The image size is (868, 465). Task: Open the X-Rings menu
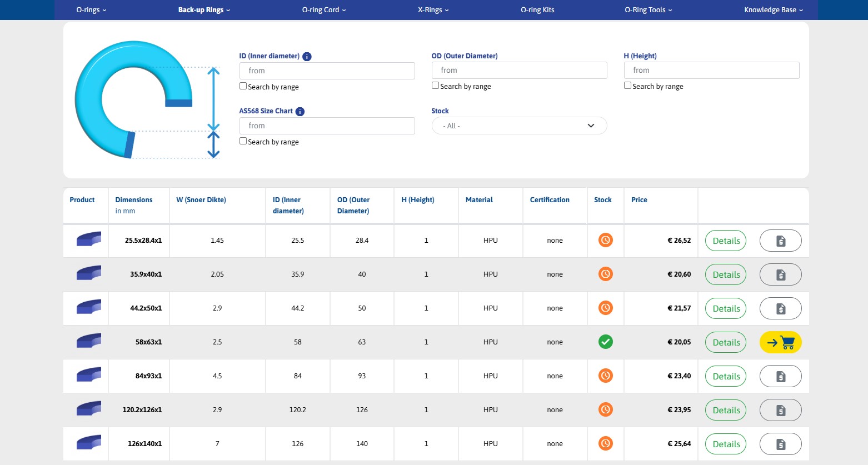pos(433,10)
